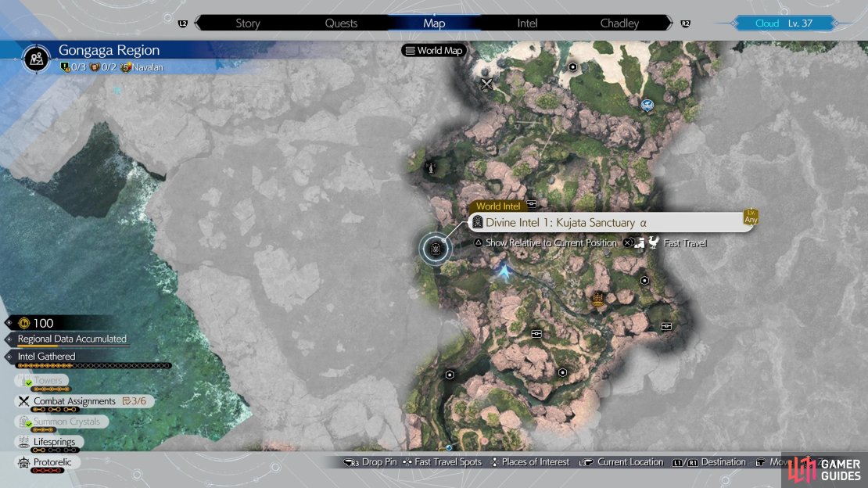868x488 pixels.
Task: Click the World Intel label tag
Action: [x=497, y=206]
